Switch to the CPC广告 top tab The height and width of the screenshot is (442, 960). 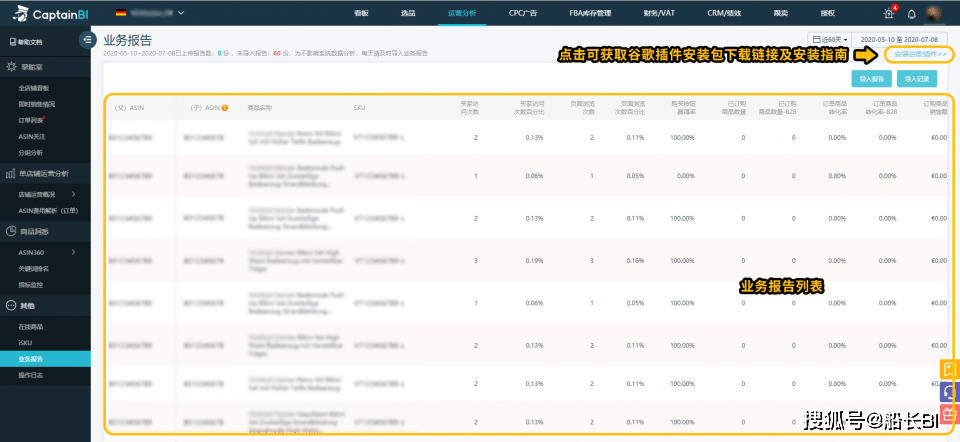pyautogui.click(x=523, y=13)
